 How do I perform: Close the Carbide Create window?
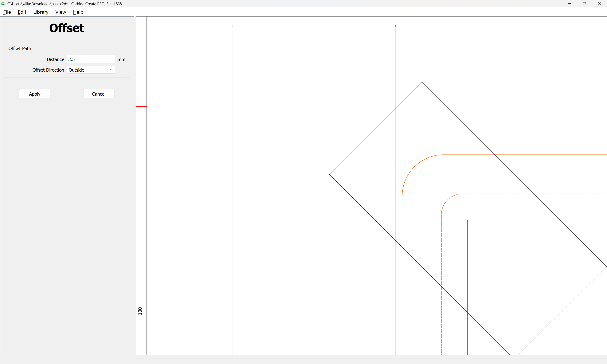coord(599,4)
